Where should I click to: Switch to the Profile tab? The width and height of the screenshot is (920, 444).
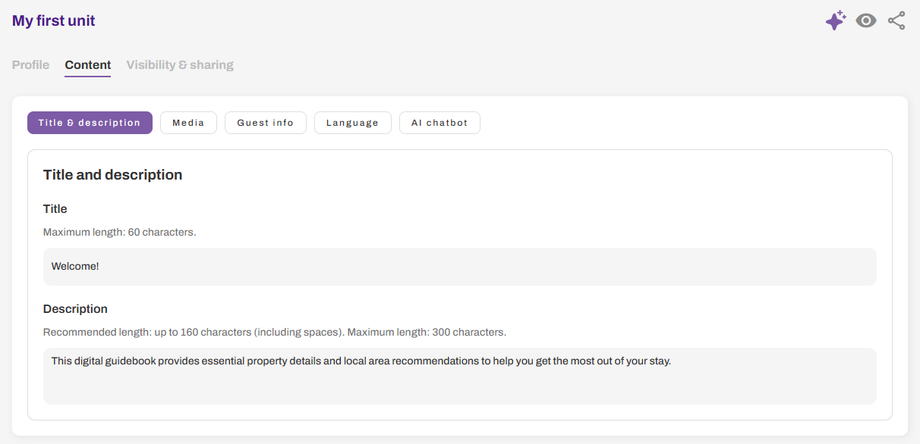pyautogui.click(x=30, y=65)
